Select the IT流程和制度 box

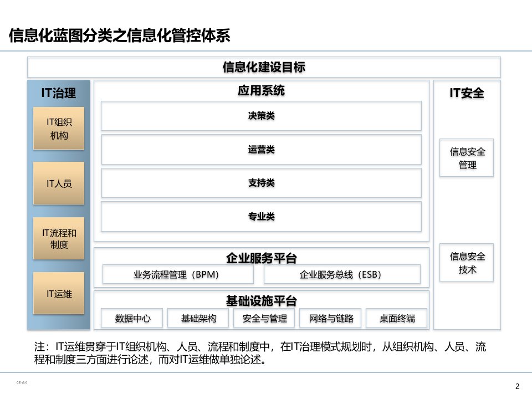tap(59, 238)
